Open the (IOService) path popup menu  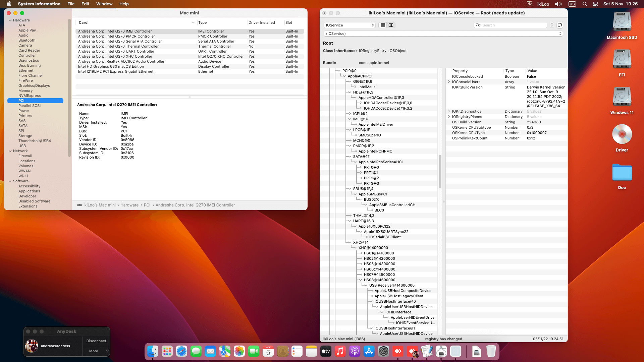443,34
